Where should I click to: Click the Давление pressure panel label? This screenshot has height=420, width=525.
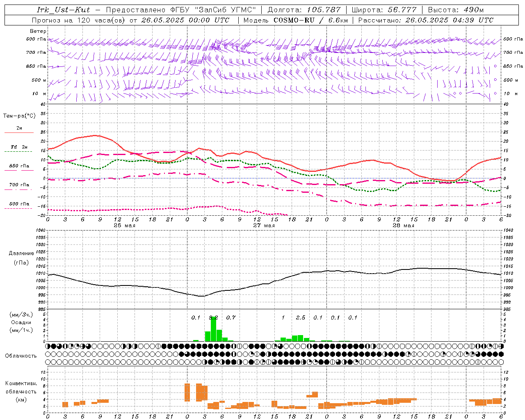pyautogui.click(x=21, y=253)
